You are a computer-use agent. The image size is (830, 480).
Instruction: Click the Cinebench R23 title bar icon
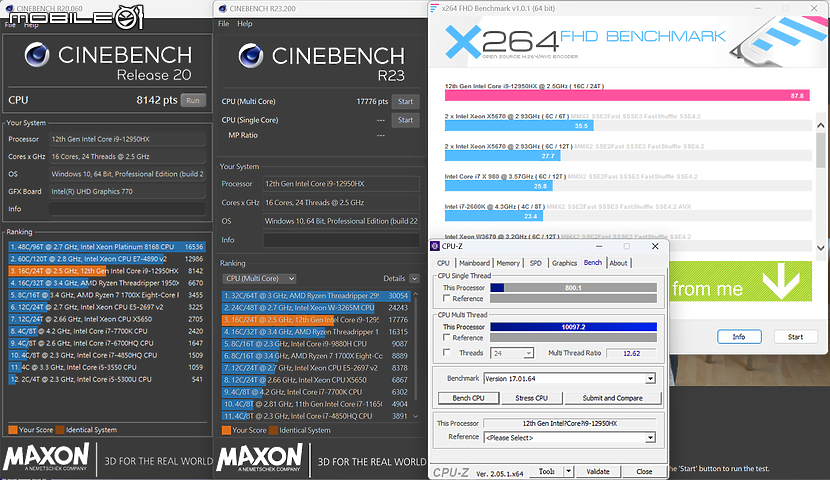click(223, 8)
